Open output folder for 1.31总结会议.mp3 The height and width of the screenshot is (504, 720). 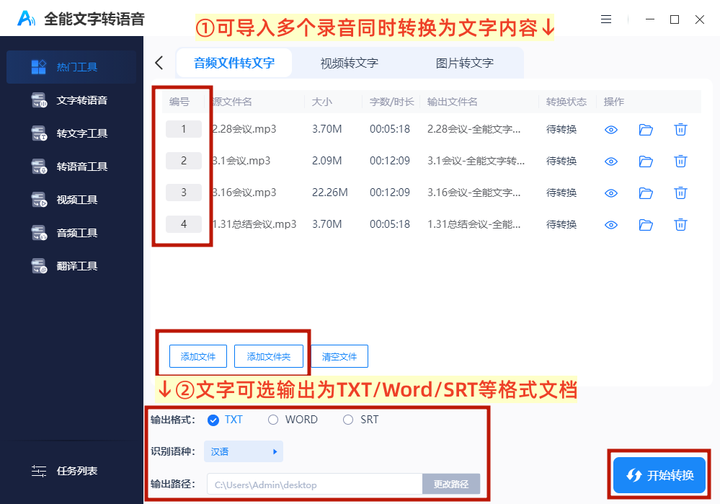[x=646, y=225]
